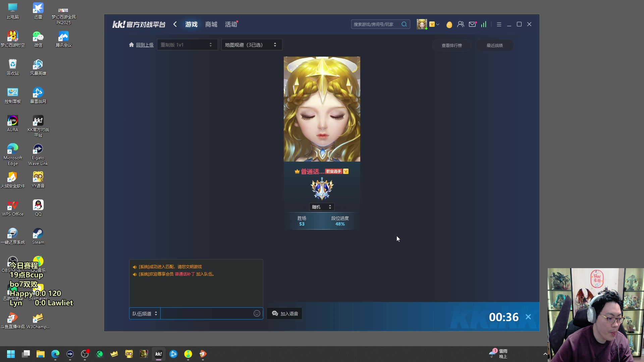Open AURA desktop icon
644x362 pixels.
coord(13,124)
